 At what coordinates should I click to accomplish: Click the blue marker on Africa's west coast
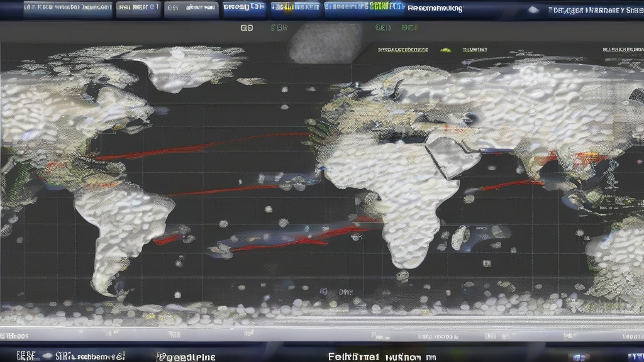pos(322,168)
